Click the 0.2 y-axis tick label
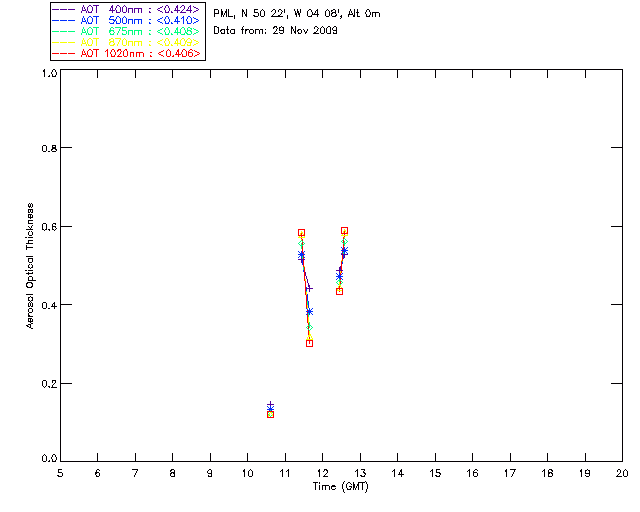640x512 pixels. coord(49,384)
